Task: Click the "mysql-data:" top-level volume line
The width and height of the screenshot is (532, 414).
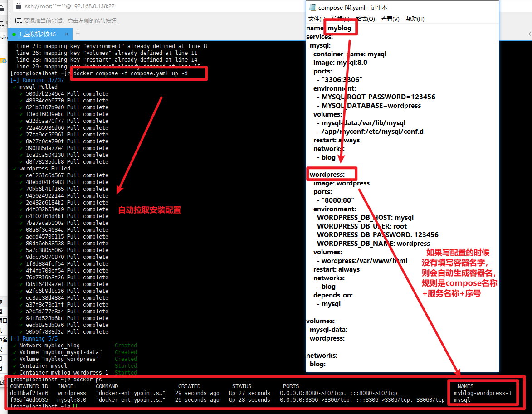Action: (328, 330)
